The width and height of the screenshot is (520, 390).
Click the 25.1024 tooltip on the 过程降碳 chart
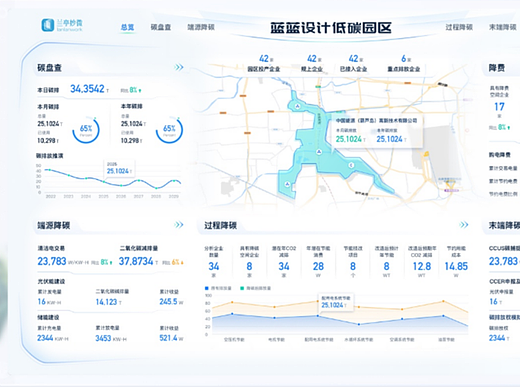pos(336,302)
